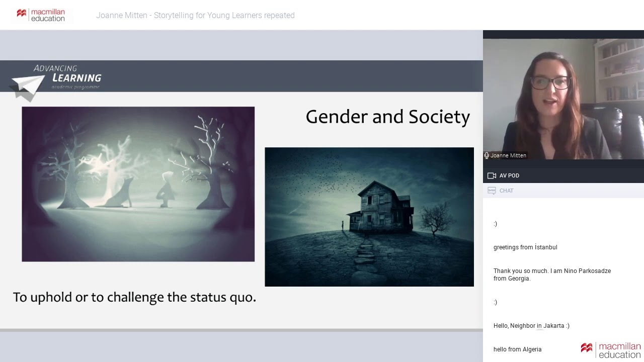Click the dark progress bar below the webcam
644x362 pixels.
coord(563,166)
